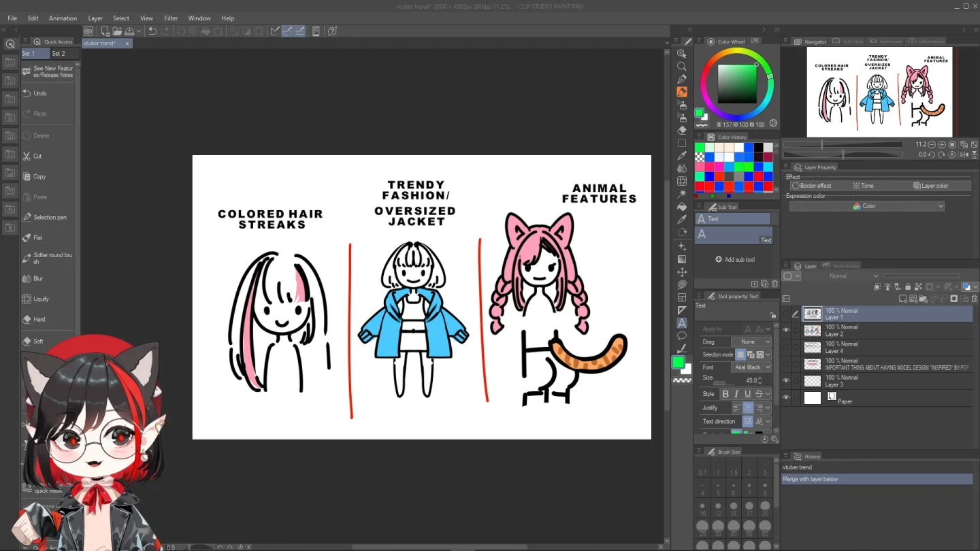The image size is (980, 551).
Task: Toggle visibility of Paper layer
Action: (x=786, y=398)
